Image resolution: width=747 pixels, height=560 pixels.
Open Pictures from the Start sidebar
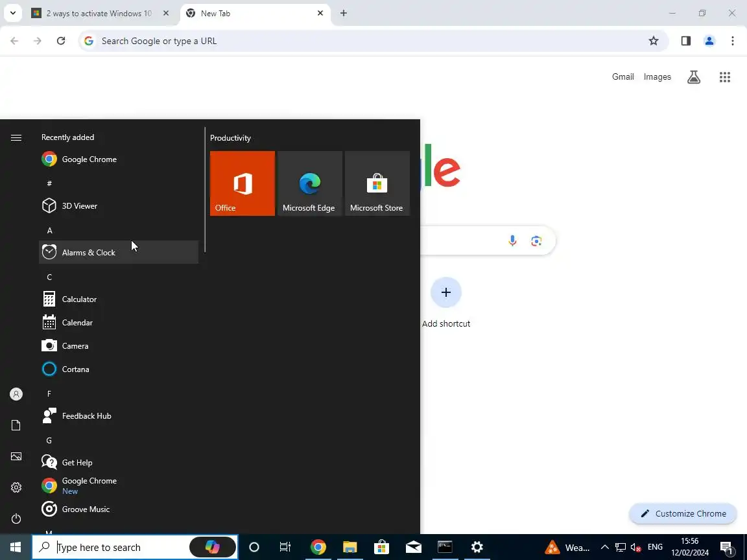pyautogui.click(x=16, y=456)
